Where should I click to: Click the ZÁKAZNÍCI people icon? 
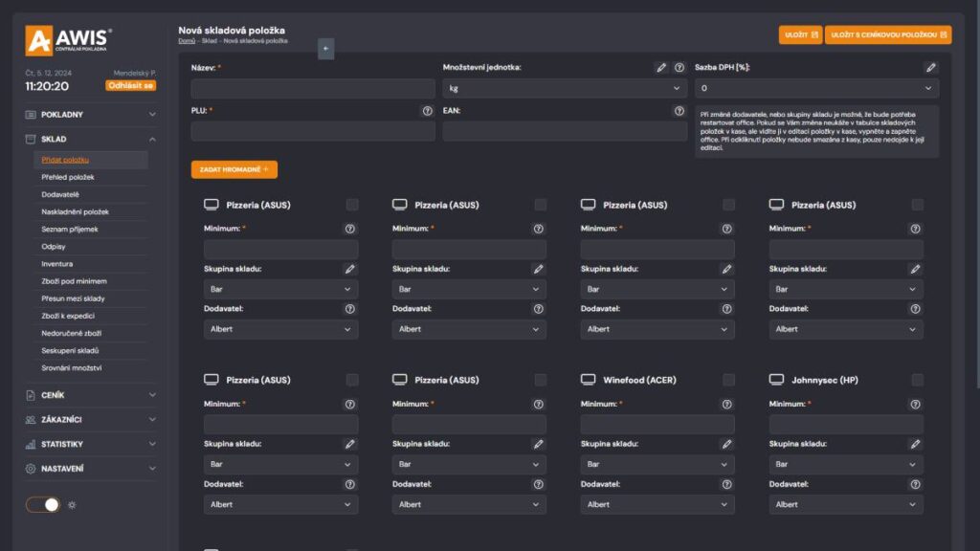[31, 420]
